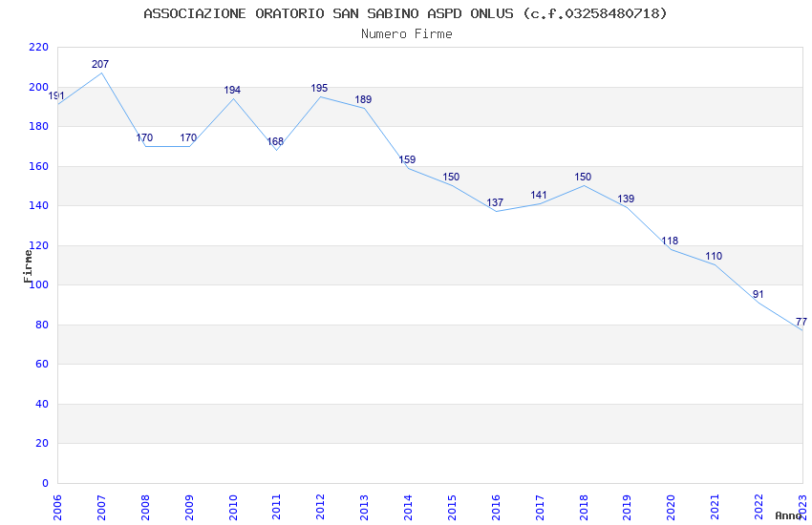Click the x-axis year 2019
This screenshot has height=525, width=812.
[627, 507]
